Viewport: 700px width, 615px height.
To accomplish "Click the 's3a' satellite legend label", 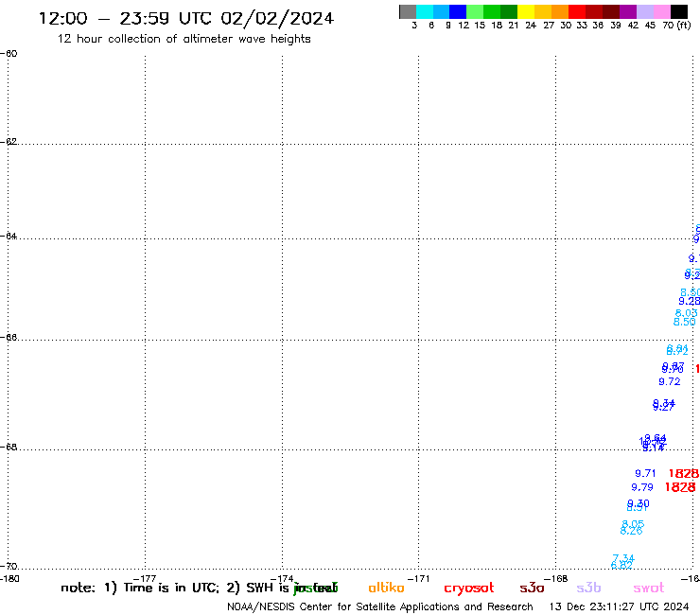I will tap(532, 589).
